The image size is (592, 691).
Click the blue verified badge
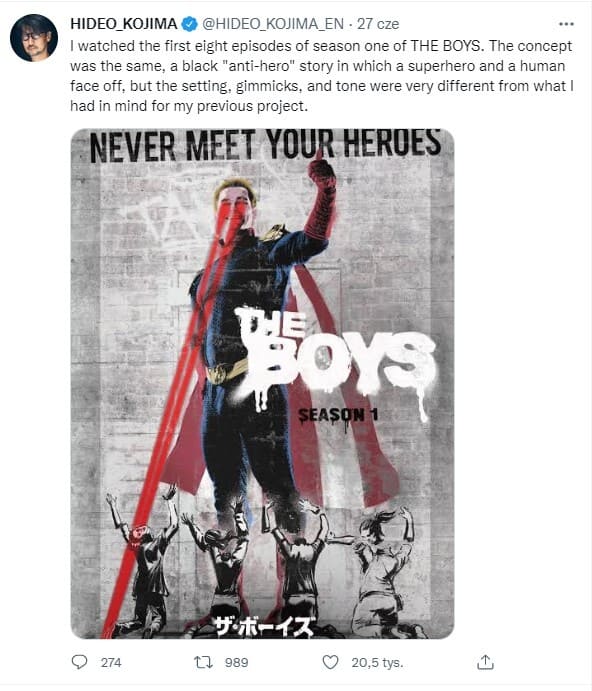tap(190, 24)
